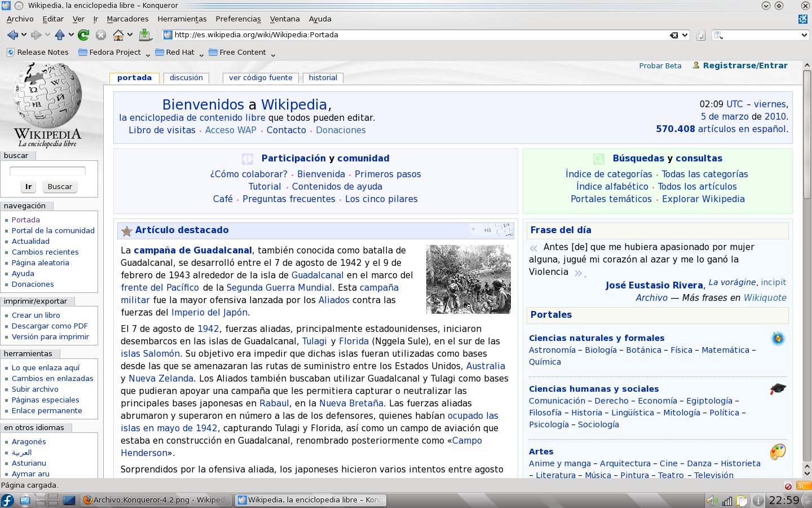Click the KDE gear logo at menu bar right
This screenshot has width=812, height=508.
tap(803, 19)
